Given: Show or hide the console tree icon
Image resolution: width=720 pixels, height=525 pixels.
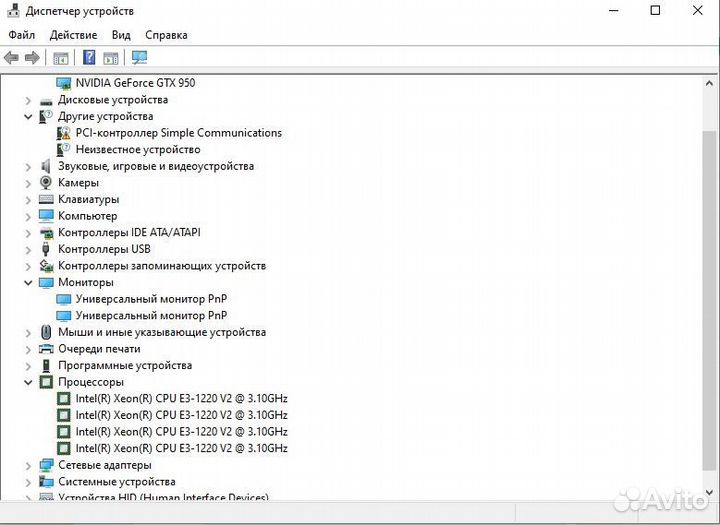Looking at the screenshot, I should point(61,58).
